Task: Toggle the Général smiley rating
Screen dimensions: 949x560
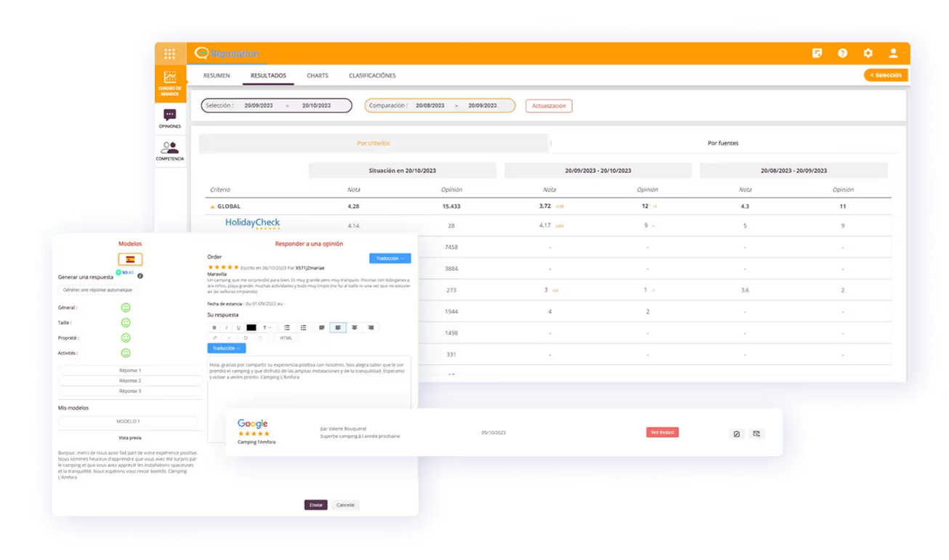Action: click(126, 308)
